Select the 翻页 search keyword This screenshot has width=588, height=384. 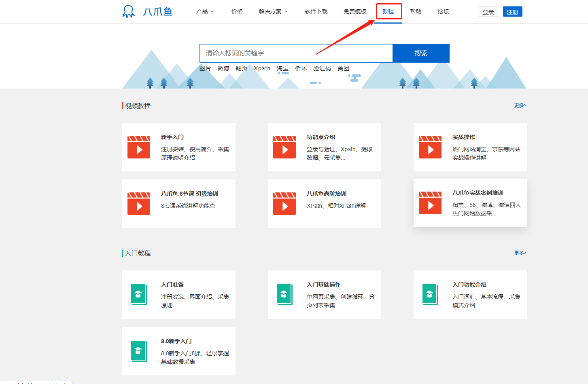point(242,68)
